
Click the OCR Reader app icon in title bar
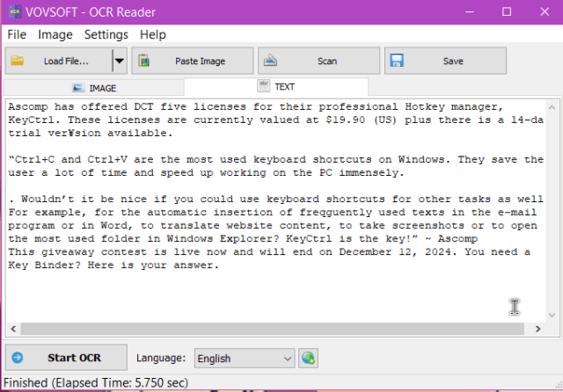15,11
